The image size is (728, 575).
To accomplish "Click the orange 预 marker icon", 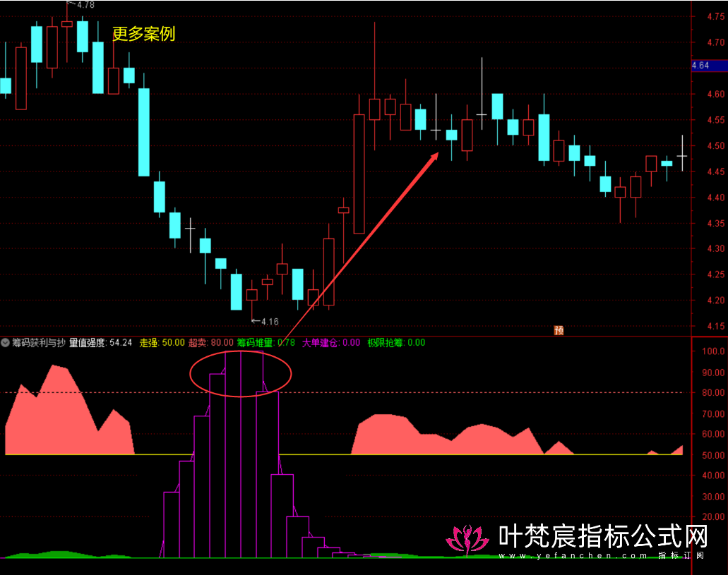I will click(559, 330).
